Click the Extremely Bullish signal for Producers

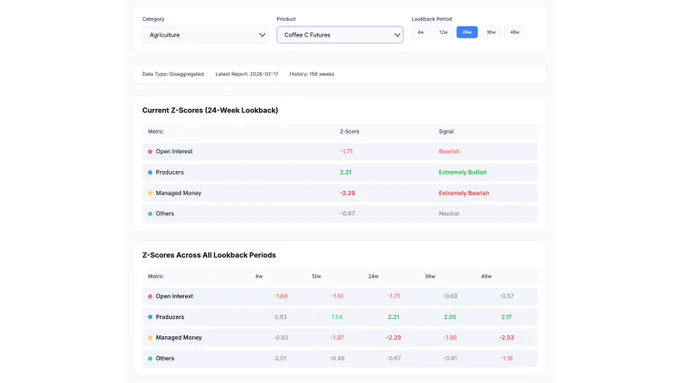coord(463,172)
